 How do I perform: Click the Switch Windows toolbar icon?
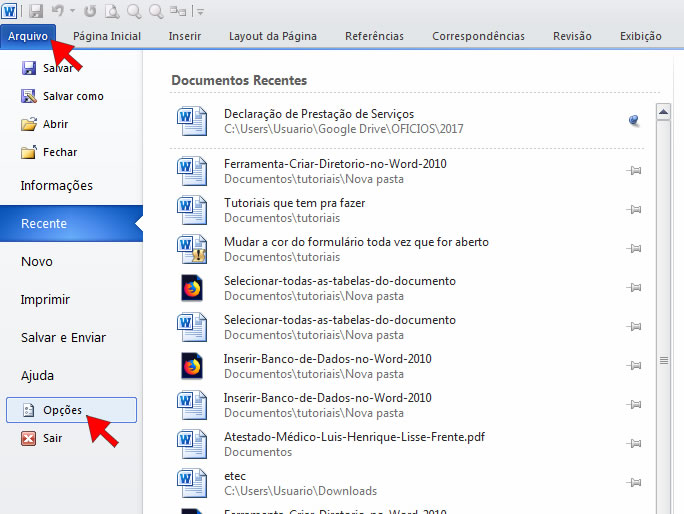[x=178, y=11]
